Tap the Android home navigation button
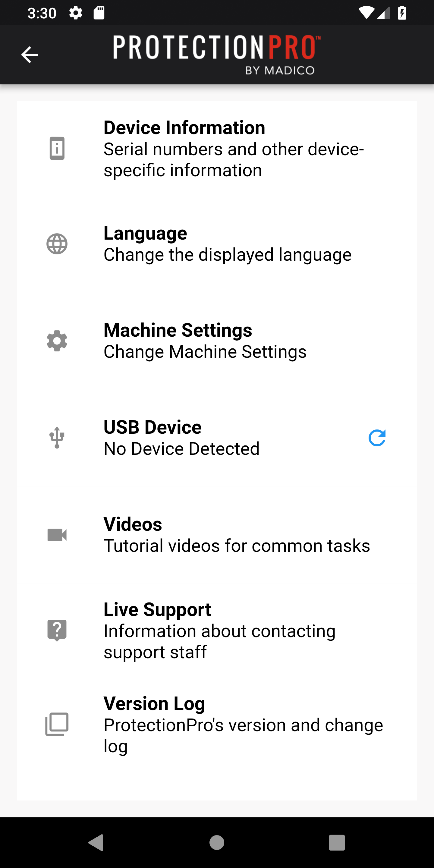 [217, 843]
